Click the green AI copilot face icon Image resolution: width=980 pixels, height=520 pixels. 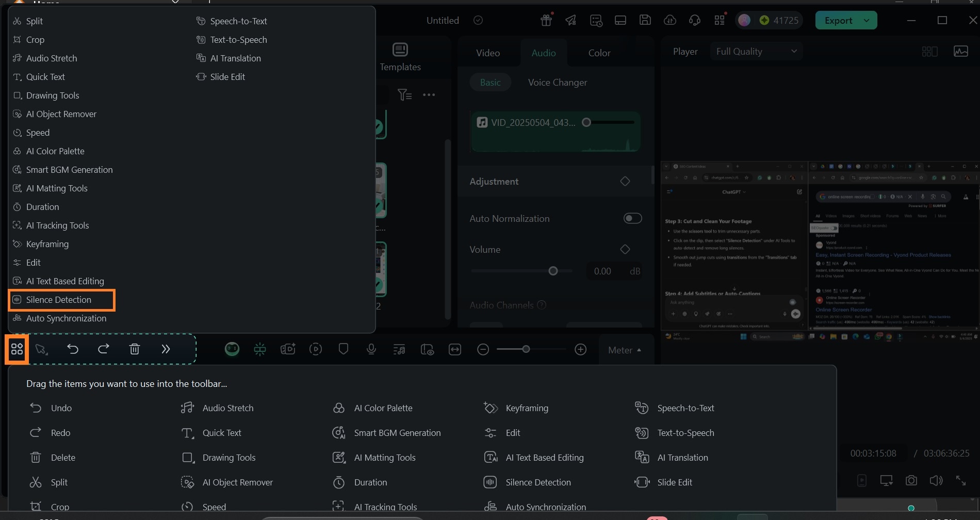[x=232, y=349]
